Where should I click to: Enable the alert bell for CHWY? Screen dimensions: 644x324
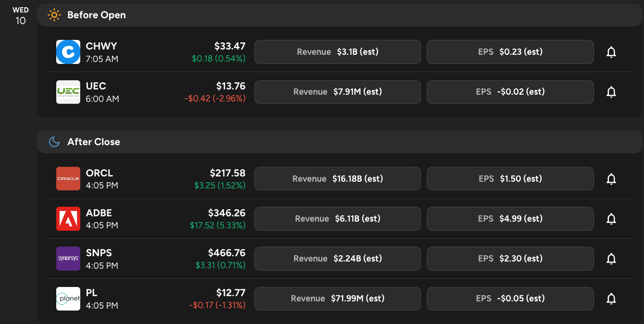(611, 52)
